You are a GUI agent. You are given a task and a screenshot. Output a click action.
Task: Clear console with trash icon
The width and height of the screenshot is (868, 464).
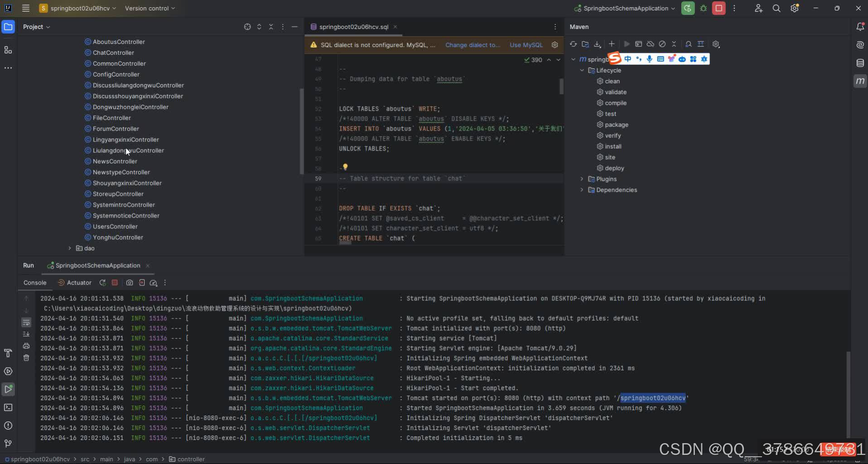tap(26, 358)
